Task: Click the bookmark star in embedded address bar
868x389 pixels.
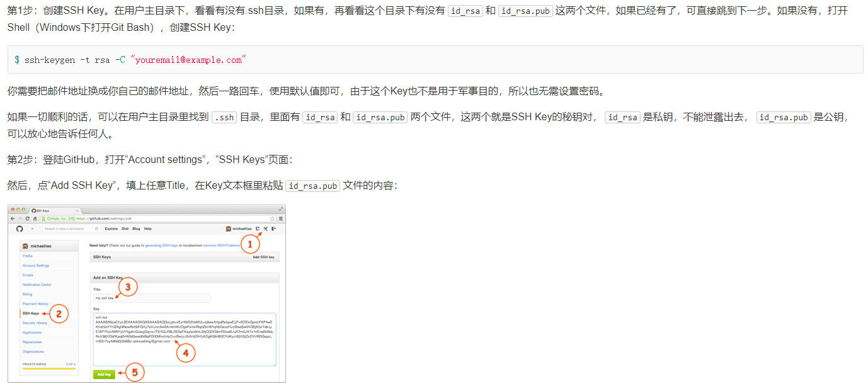Action: 272,218
